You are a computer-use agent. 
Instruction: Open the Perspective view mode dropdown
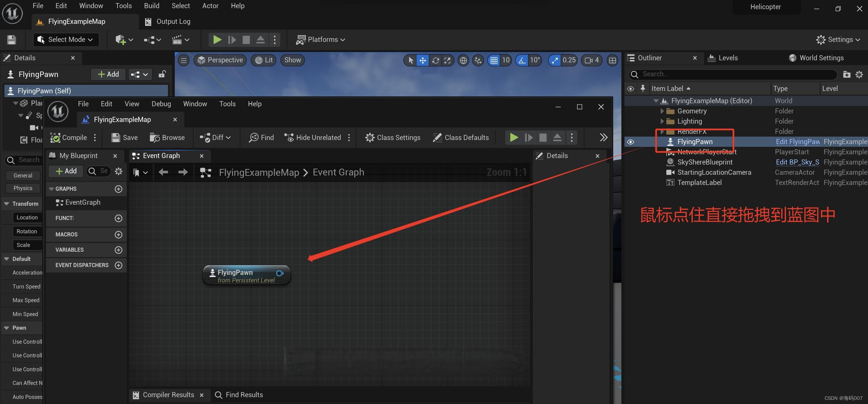[220, 60]
